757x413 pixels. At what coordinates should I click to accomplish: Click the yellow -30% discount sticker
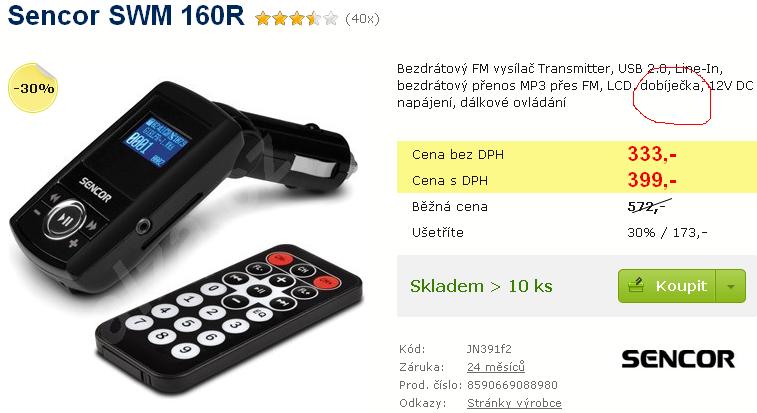(33, 88)
